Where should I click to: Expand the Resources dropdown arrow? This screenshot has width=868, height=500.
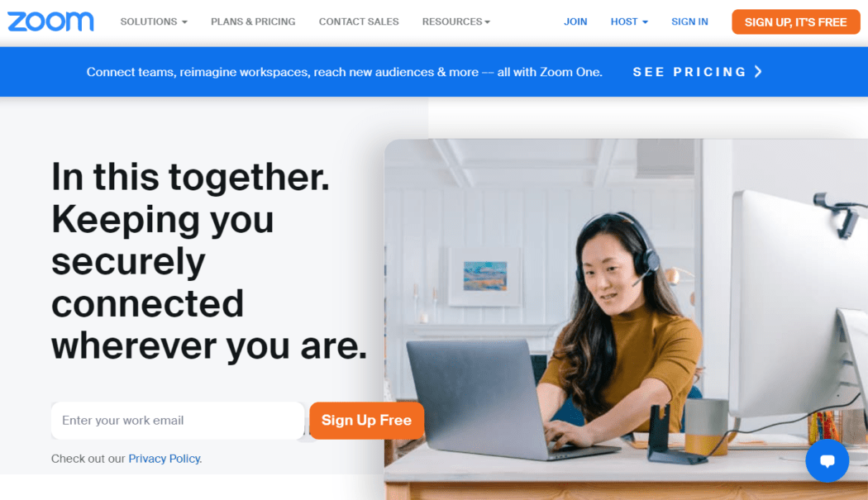pos(487,22)
